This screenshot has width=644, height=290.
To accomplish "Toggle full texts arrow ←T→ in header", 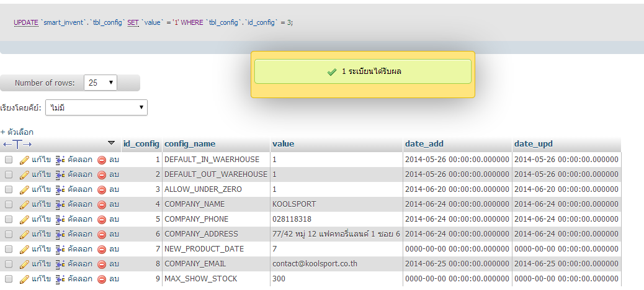I will click(17, 145).
